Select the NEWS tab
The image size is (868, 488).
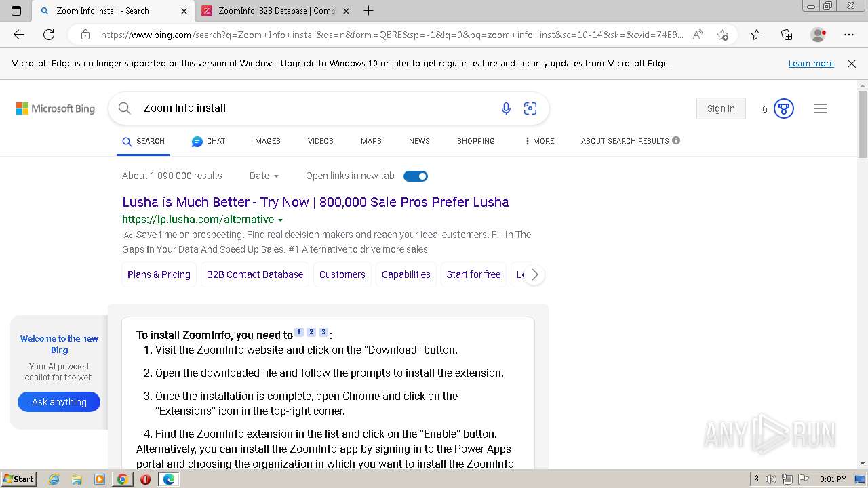tap(419, 141)
